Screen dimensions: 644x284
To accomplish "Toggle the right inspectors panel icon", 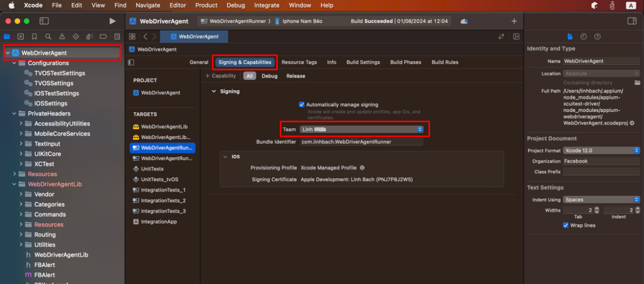I will (x=632, y=21).
